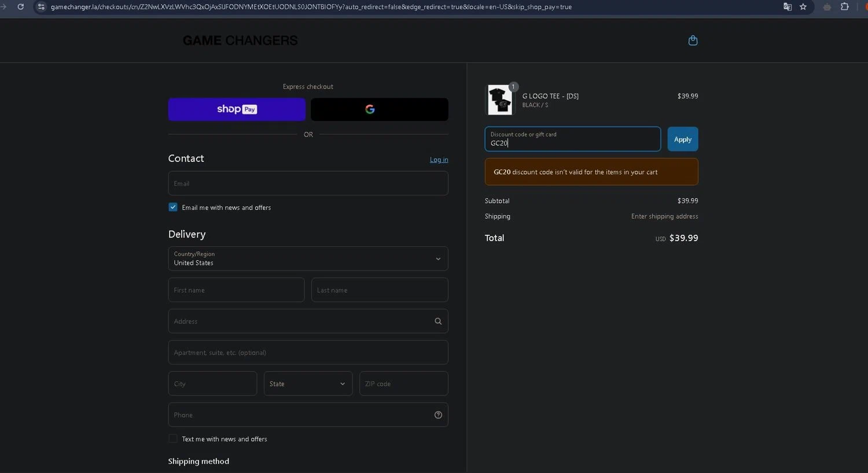Image resolution: width=868 pixels, height=473 pixels.
Task: Click the phone field help question icon
Action: [x=438, y=415]
